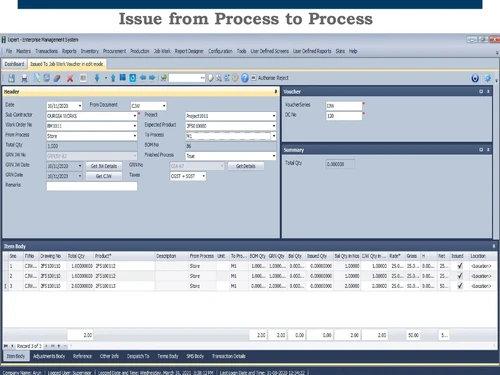Open the Terms Body tab
The width and height of the screenshot is (500, 375).
tap(168, 356)
